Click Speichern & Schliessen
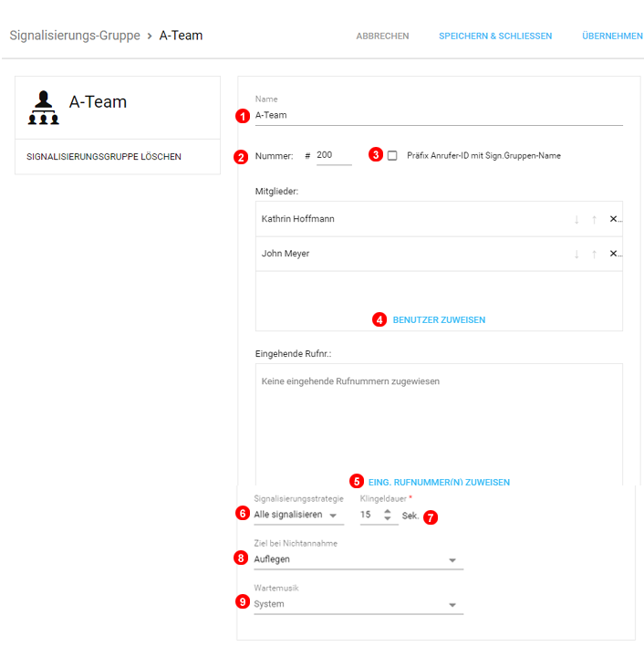 [x=495, y=36]
